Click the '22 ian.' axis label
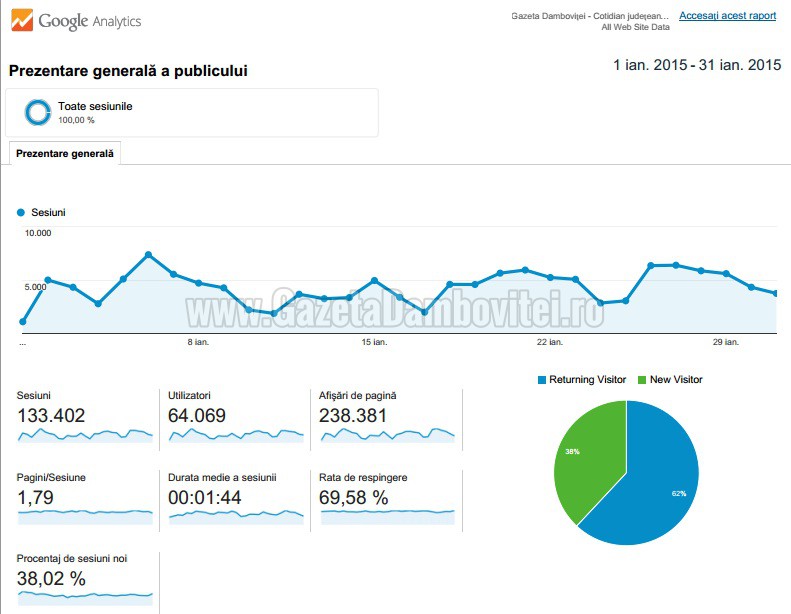 point(550,342)
